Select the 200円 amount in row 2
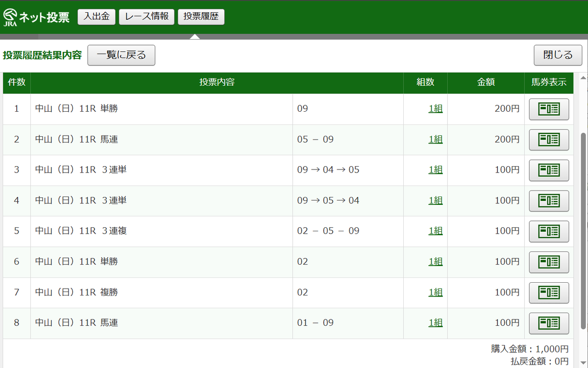The width and height of the screenshot is (588, 368). (x=507, y=140)
